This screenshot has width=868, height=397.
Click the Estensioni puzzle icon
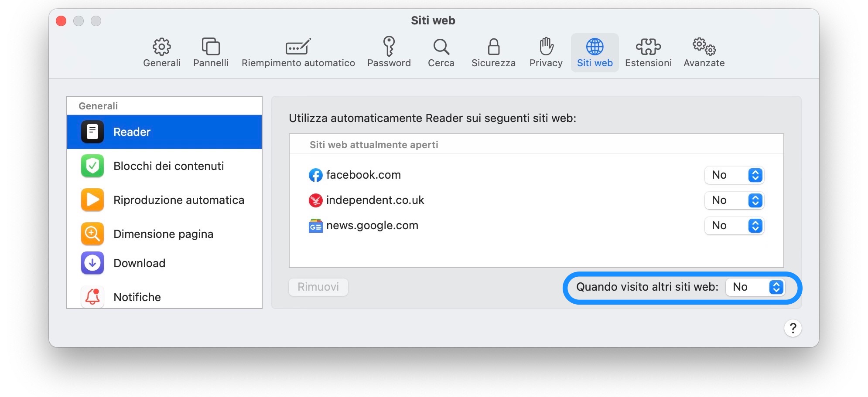pos(648,51)
